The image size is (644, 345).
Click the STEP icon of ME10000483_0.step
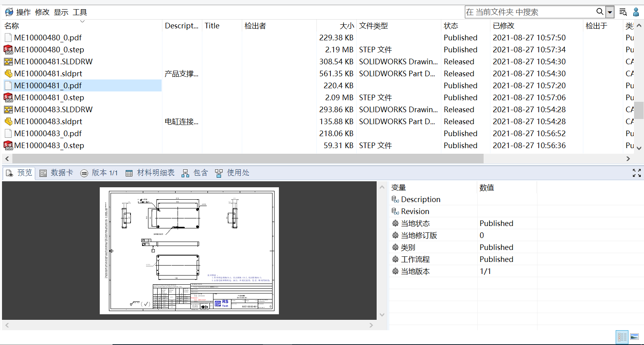pos(8,145)
